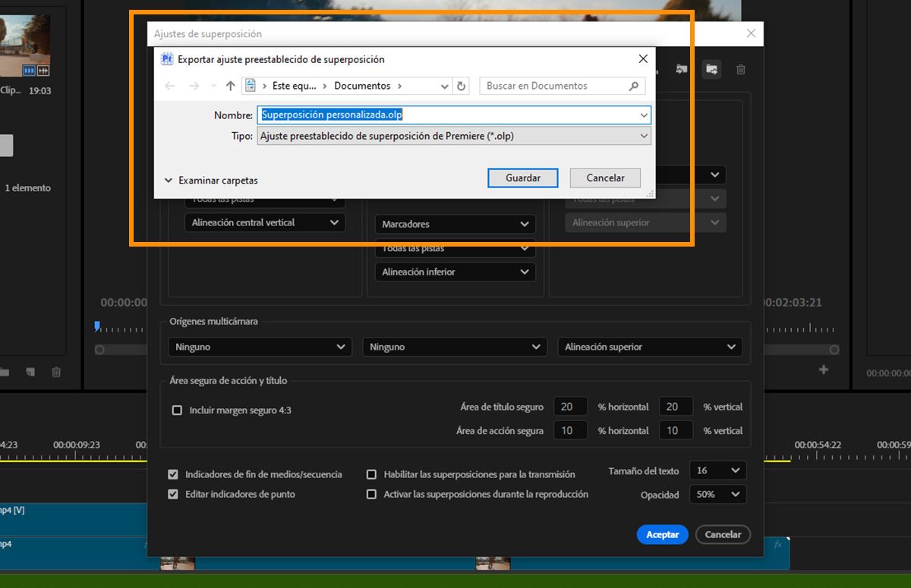Click Cancelar in the export dialog
Screen dimensions: 911x588
pos(605,178)
